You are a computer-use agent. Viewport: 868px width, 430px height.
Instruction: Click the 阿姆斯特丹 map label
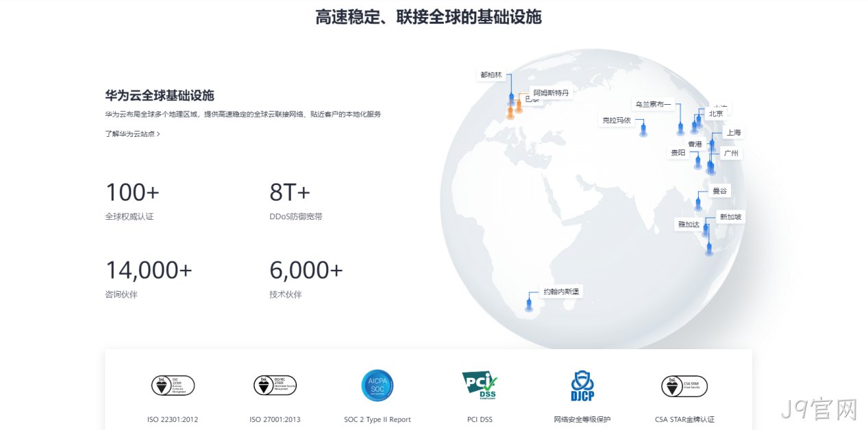coord(551,92)
